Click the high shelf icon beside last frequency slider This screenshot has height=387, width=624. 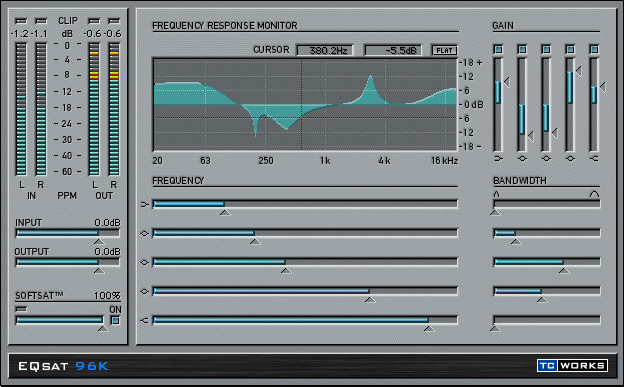point(144,320)
